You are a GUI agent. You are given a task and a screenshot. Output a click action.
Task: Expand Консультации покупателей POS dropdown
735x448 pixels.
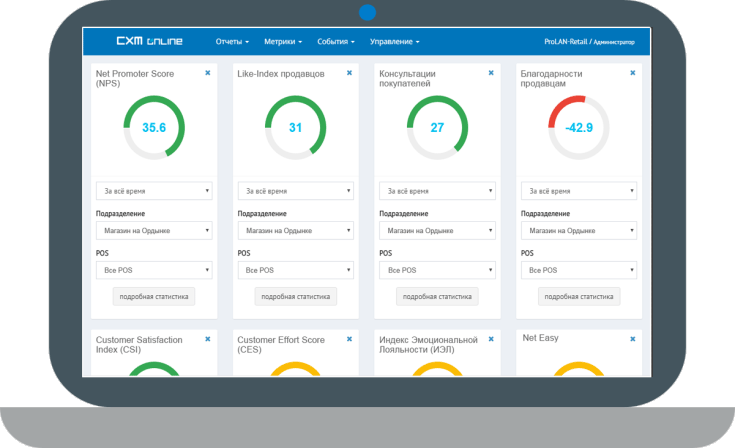(437, 270)
